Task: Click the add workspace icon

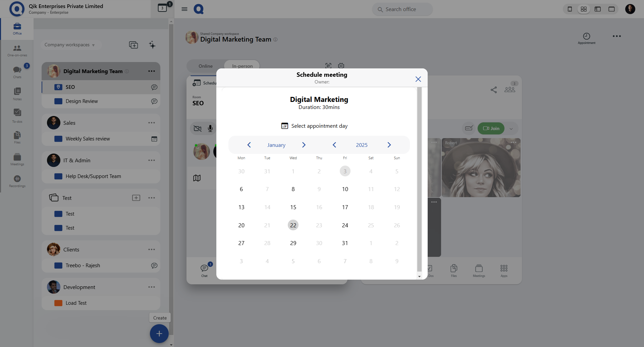Action: (133, 45)
